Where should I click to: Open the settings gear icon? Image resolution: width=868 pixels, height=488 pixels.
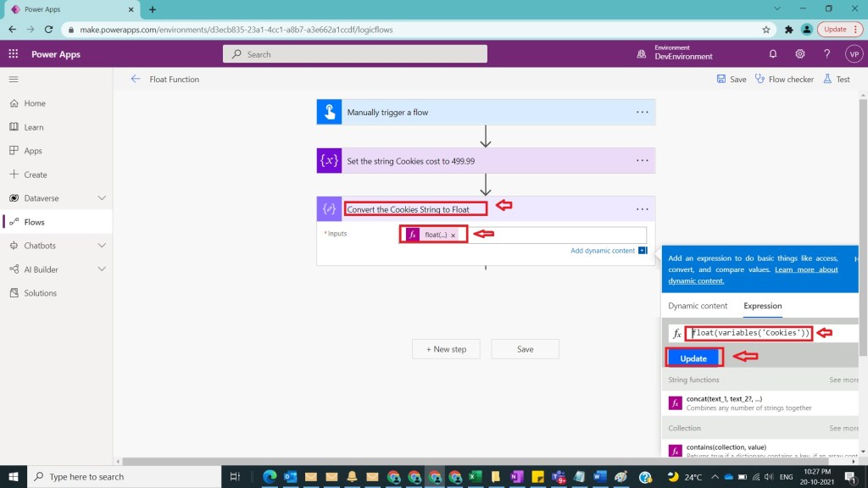coord(800,54)
